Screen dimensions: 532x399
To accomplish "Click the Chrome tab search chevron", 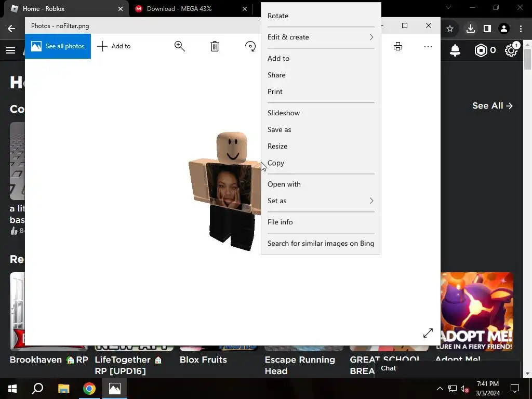I will 448,7.
